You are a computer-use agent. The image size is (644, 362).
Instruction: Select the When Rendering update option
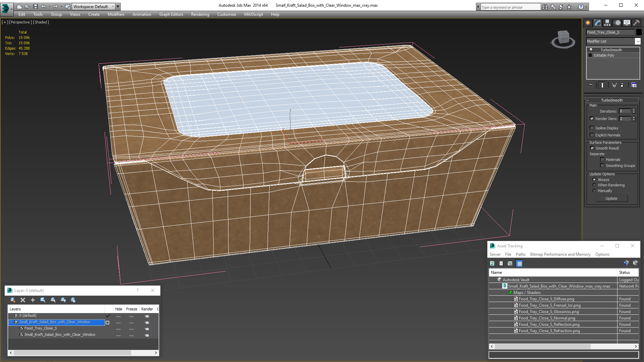594,185
